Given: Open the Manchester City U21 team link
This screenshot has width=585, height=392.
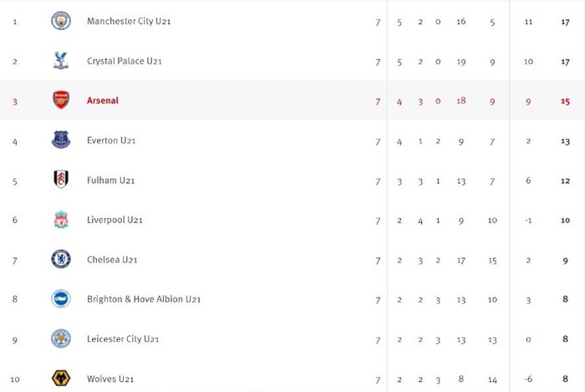Looking at the screenshot, I should 129,21.
